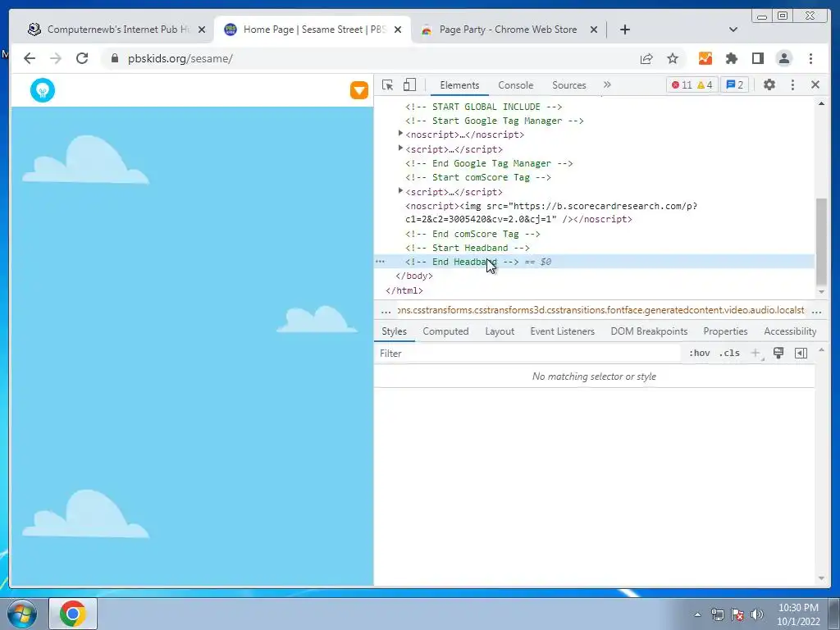Close the Sesame Street Home Page tab
Image resolution: width=840 pixels, height=630 pixels.
pyautogui.click(x=398, y=30)
